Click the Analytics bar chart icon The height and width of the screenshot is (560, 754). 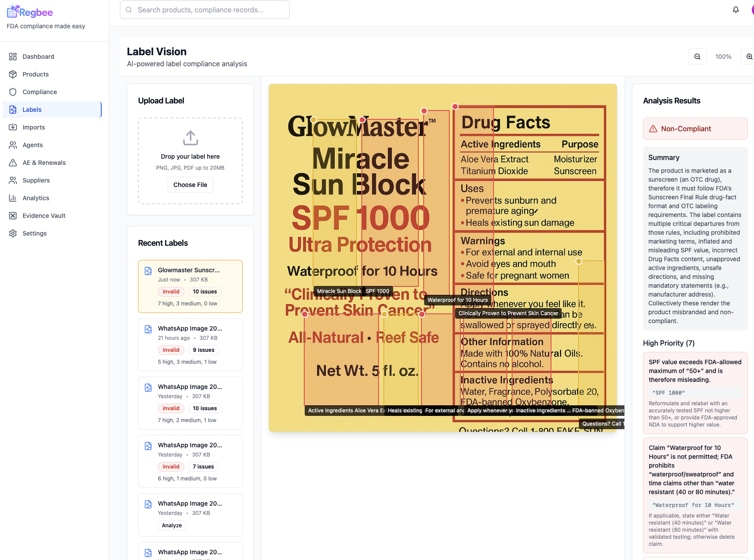pyautogui.click(x=13, y=198)
